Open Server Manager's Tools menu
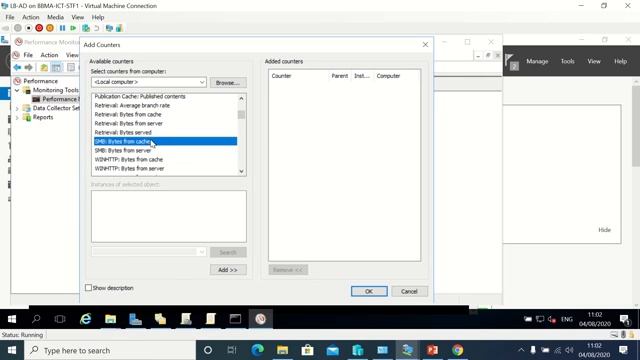Viewport: 640px width, 360px height. 567,61
